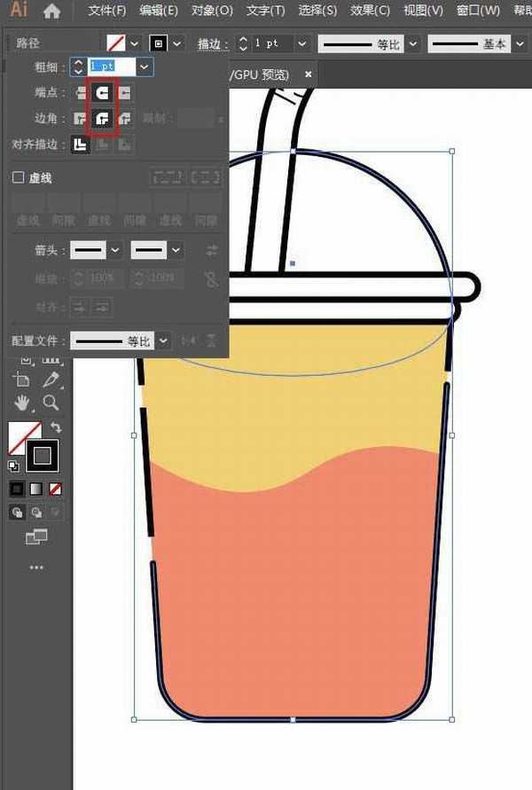Click the stroke color swatch in toolbox
532x790 pixels.
pyautogui.click(x=42, y=457)
